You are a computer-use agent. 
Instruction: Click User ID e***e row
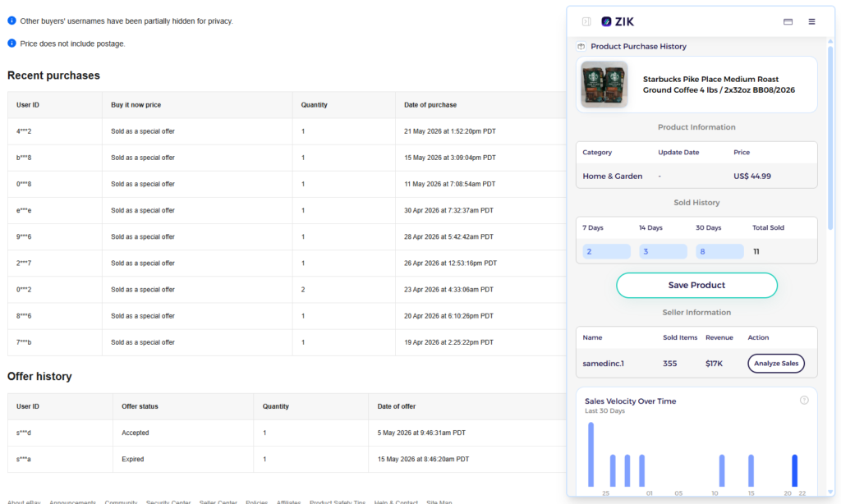(24, 210)
